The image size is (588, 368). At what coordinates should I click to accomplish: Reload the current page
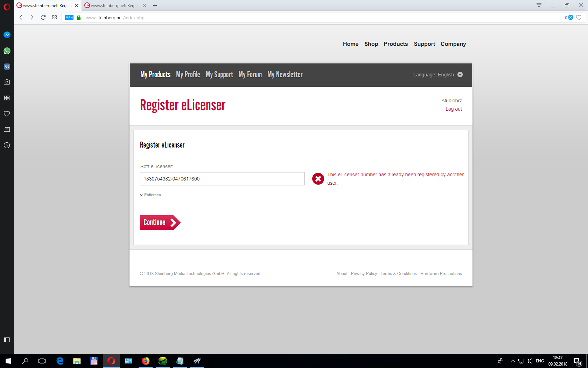[43, 18]
